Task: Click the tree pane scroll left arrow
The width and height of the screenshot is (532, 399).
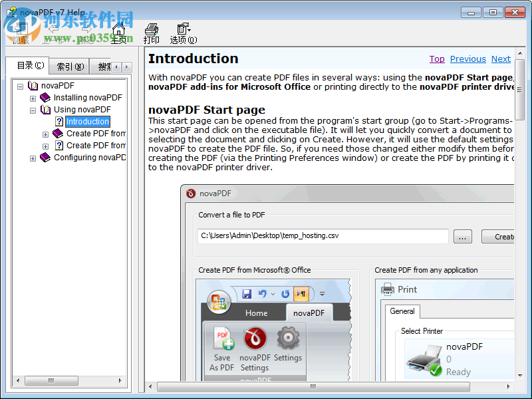Action: [18, 380]
